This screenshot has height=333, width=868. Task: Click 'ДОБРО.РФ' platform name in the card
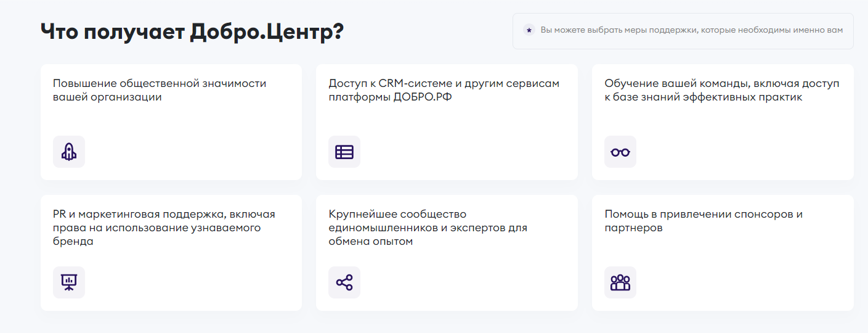click(422, 97)
